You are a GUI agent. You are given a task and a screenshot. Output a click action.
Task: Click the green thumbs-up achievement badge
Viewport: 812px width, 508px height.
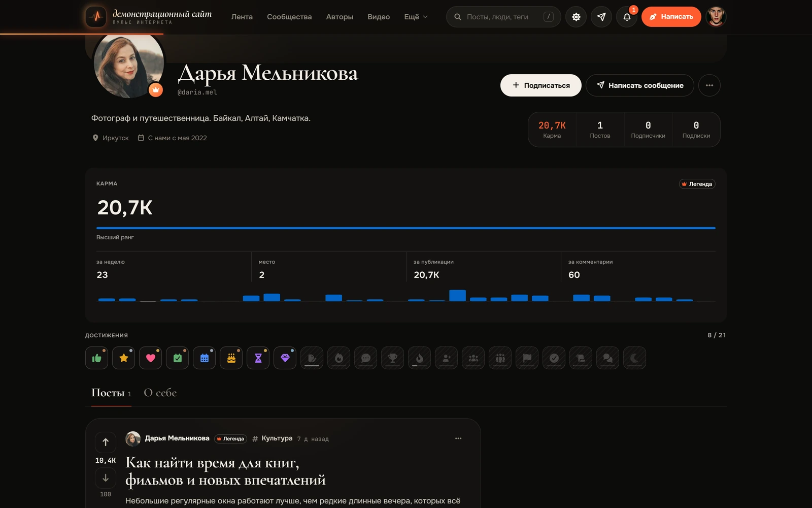click(x=96, y=358)
